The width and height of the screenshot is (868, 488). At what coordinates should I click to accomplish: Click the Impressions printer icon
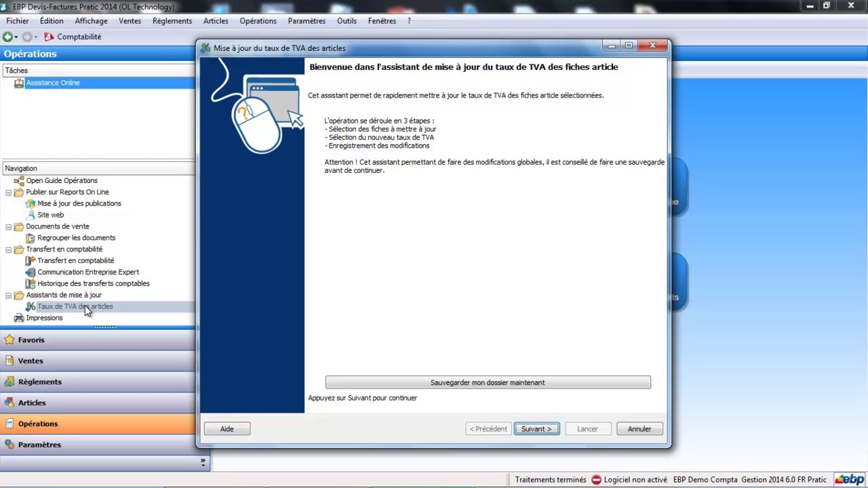[x=19, y=318]
